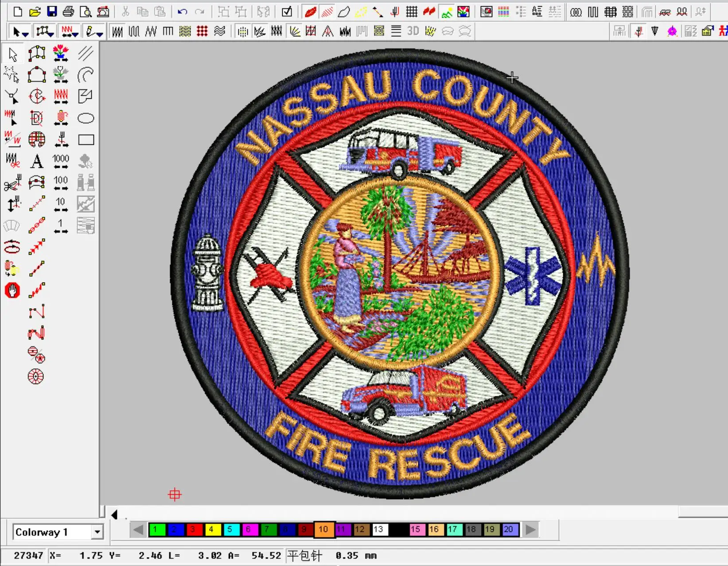Click the Save floppy disk icon
This screenshot has height=566, width=728.
pyautogui.click(x=52, y=12)
